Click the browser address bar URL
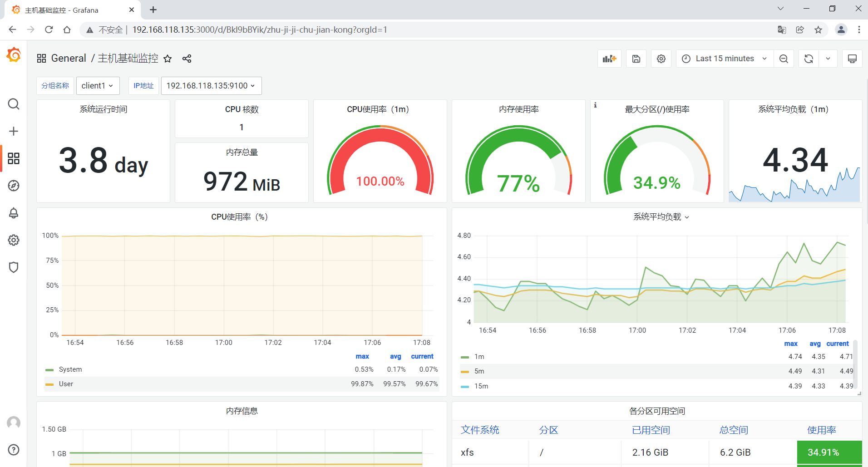Screen dimensions: 868x467 [x=260, y=29]
